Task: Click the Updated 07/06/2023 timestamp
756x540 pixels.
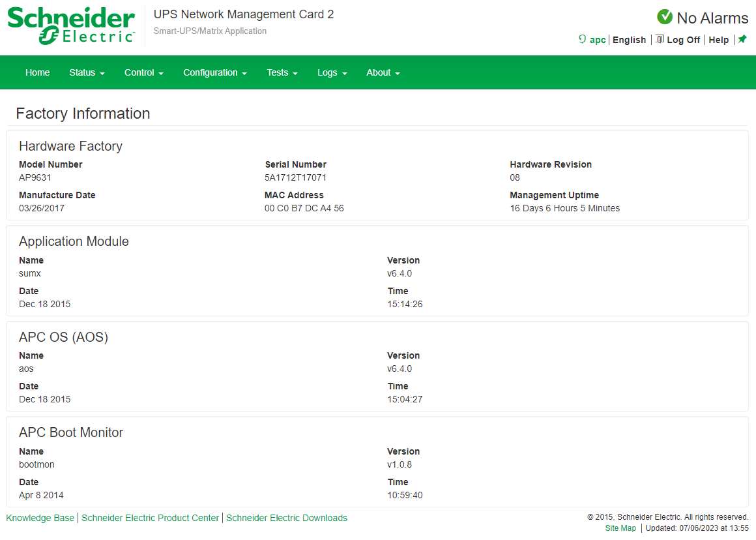Action: [697, 528]
